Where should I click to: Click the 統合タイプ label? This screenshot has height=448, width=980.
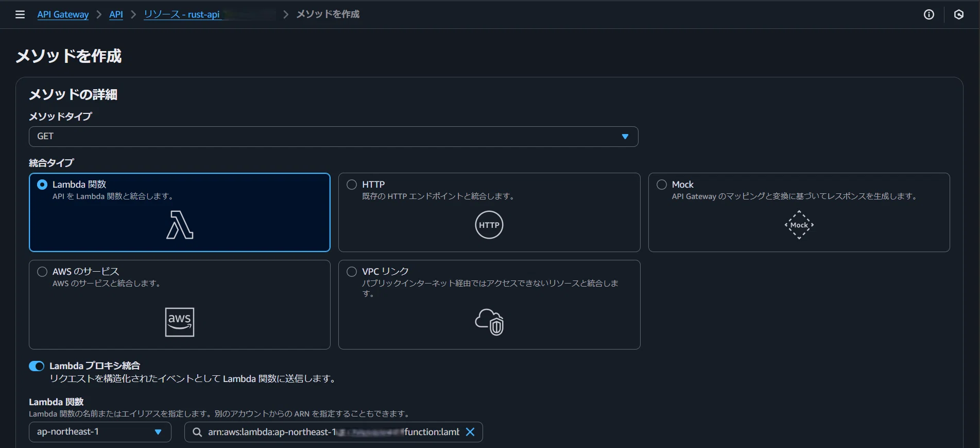[51, 163]
